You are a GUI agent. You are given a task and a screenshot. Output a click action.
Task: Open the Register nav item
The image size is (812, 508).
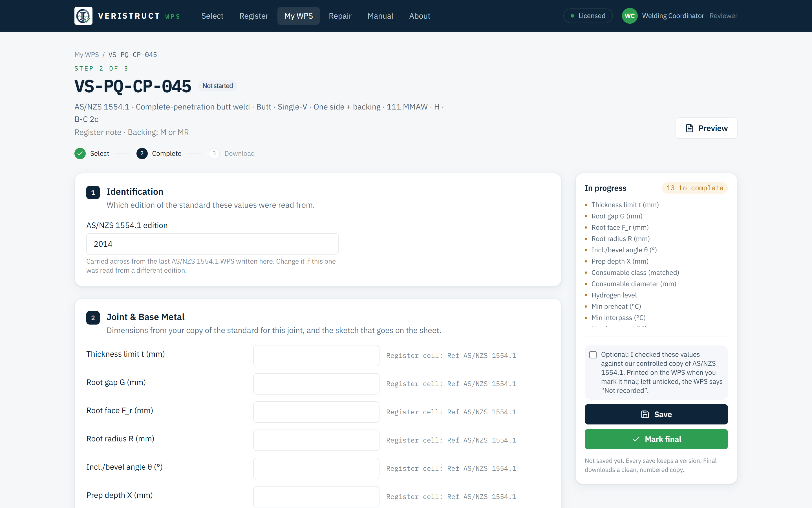(254, 16)
